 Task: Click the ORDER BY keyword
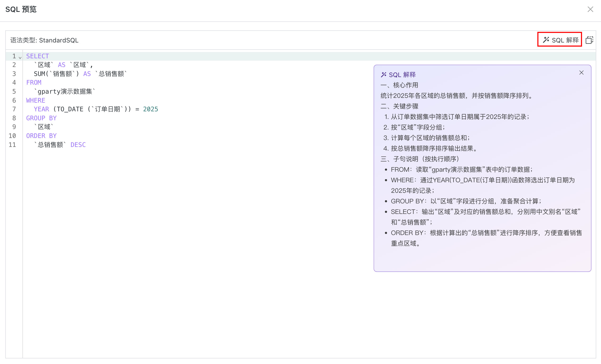pos(41,136)
